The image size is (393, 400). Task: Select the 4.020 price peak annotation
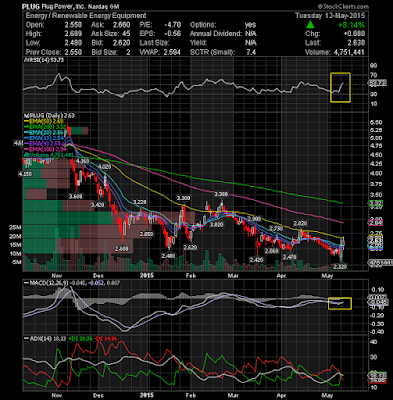coord(104,167)
